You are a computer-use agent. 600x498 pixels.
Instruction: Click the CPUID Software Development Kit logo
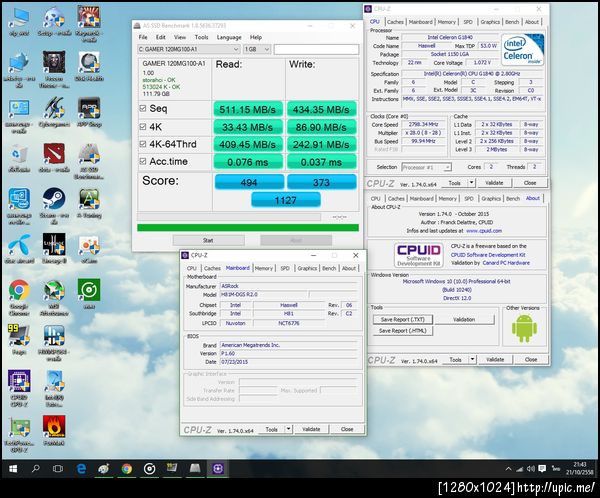tap(419, 255)
